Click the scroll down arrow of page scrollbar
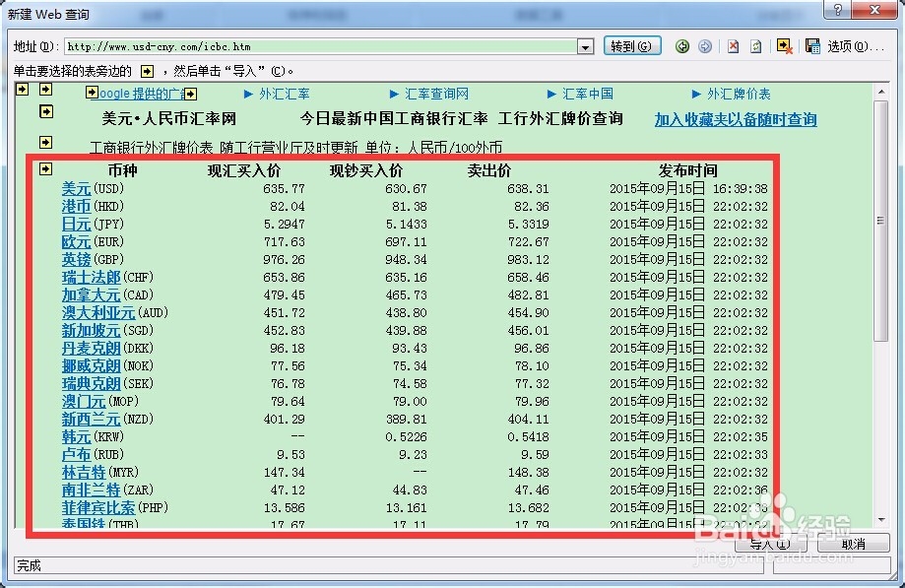The height and width of the screenshot is (588, 905). click(x=880, y=519)
